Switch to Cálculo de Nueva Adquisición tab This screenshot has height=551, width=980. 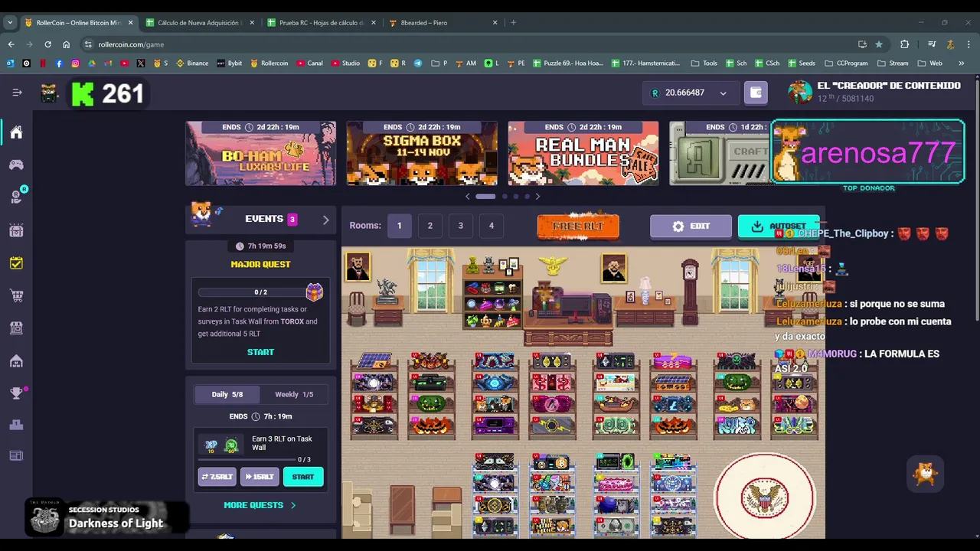201,22
